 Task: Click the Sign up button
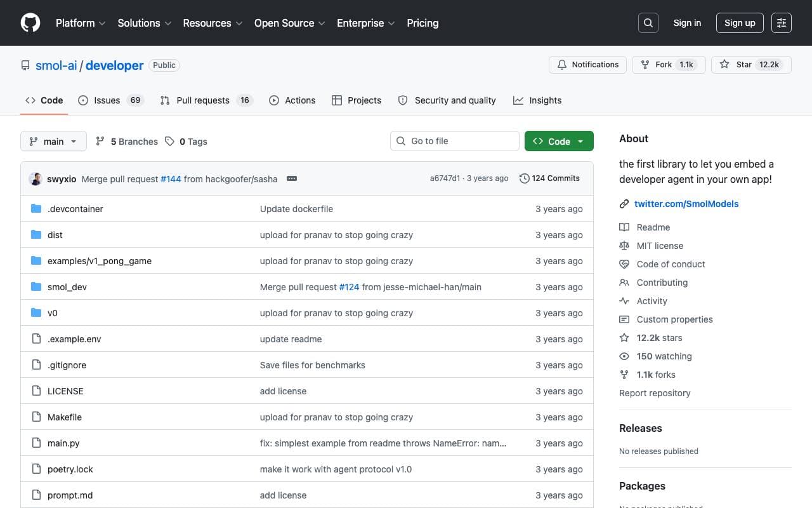[x=740, y=23]
